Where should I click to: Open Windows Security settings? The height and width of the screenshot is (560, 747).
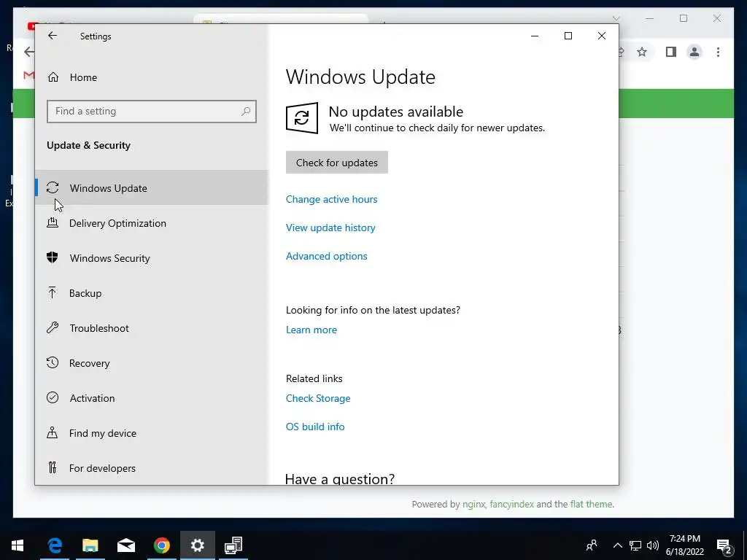coord(152,258)
